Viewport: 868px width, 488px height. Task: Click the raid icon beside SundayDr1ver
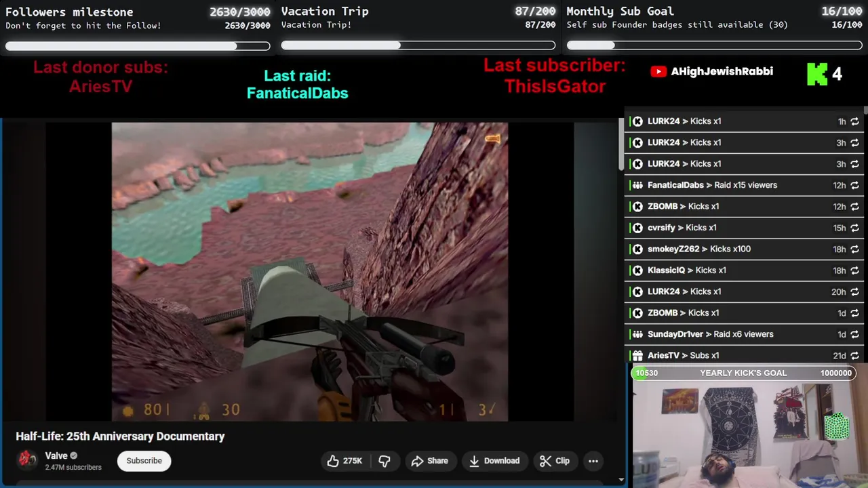[x=637, y=334]
